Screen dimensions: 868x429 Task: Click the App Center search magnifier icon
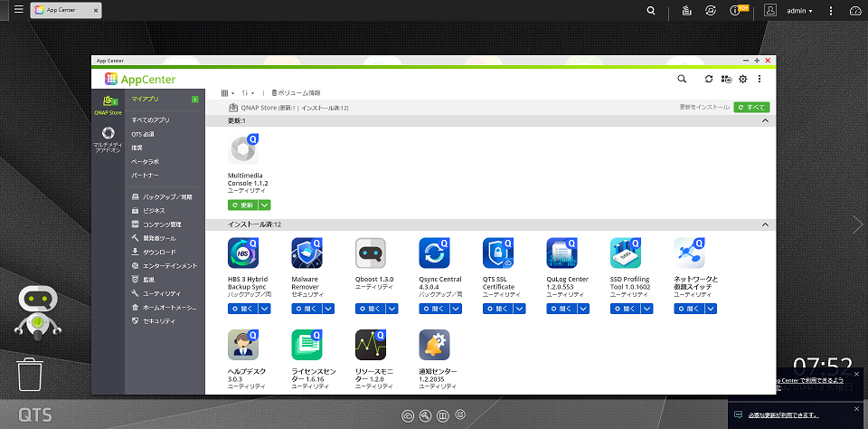click(682, 80)
